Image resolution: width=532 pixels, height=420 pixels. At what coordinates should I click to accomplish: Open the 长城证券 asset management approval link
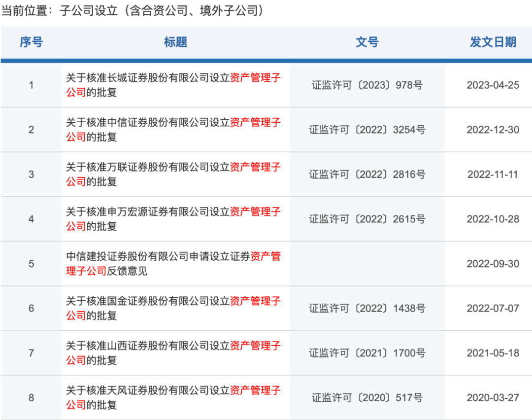(x=173, y=85)
